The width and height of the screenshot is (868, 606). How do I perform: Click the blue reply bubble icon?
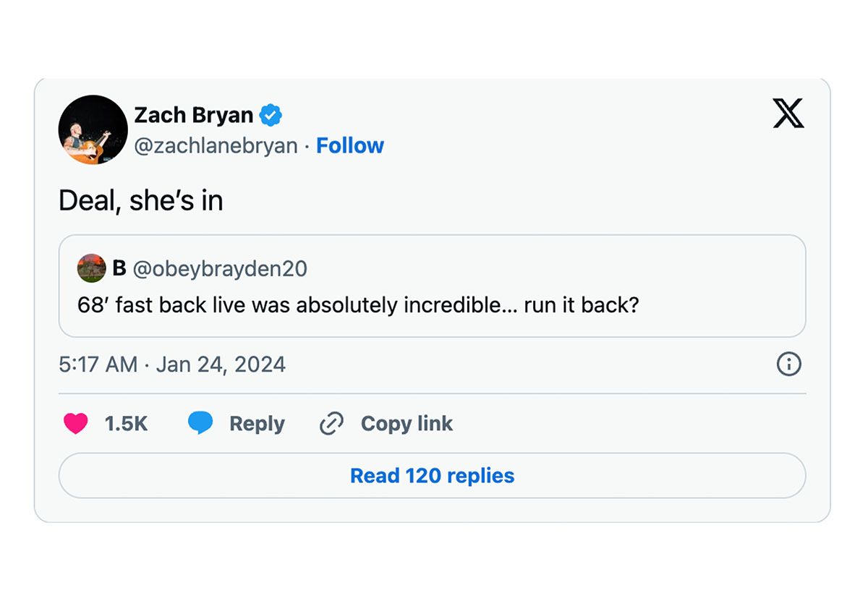200,423
